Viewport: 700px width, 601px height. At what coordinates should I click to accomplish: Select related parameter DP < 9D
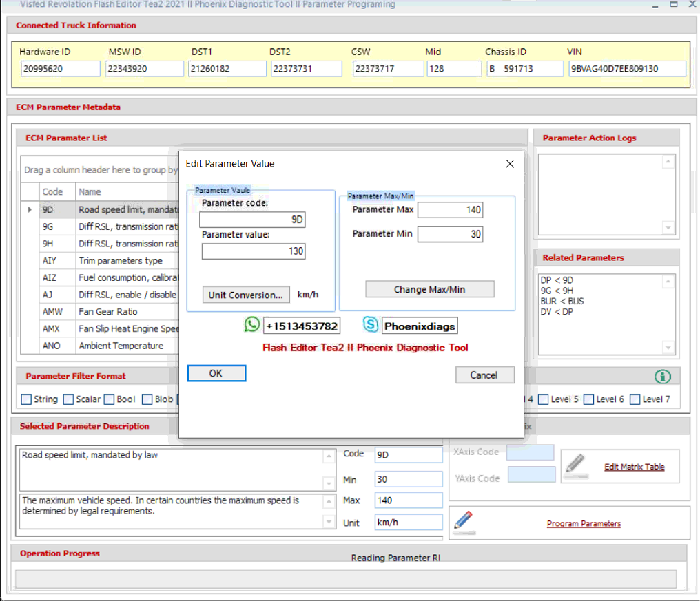click(557, 280)
